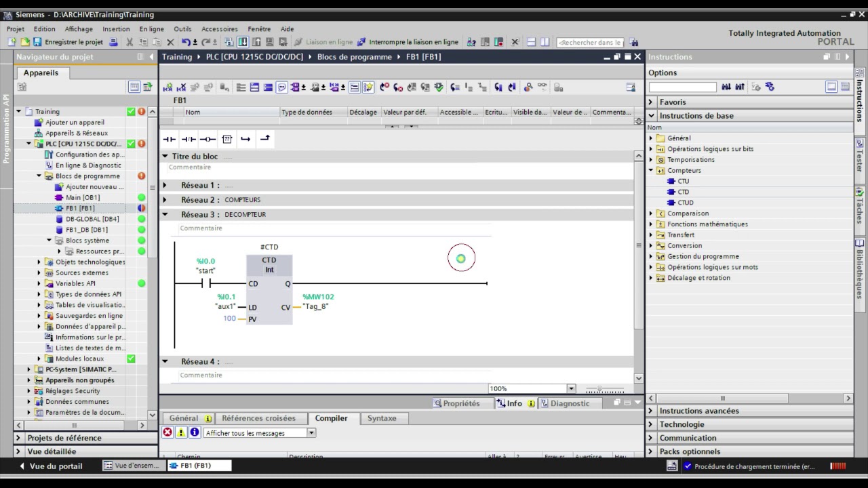Image resolution: width=868 pixels, height=488 pixels.
Task: Select Main [OB1] block in tree
Action: coord(77,197)
